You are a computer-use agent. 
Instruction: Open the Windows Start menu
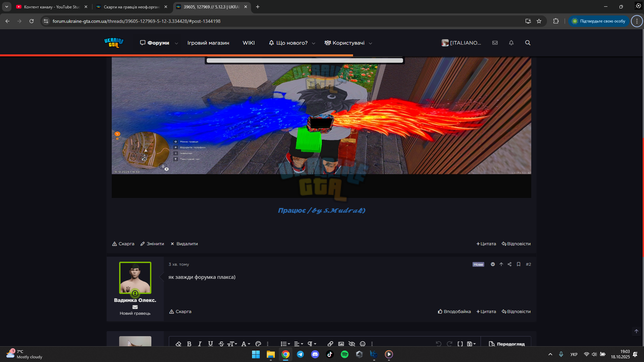256,354
